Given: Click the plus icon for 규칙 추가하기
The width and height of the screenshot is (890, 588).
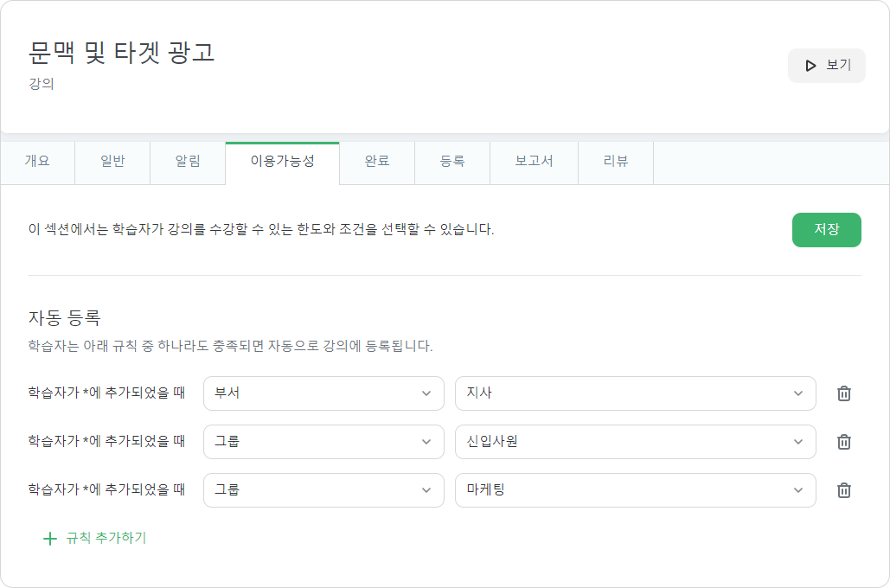Looking at the screenshot, I should click(50, 539).
